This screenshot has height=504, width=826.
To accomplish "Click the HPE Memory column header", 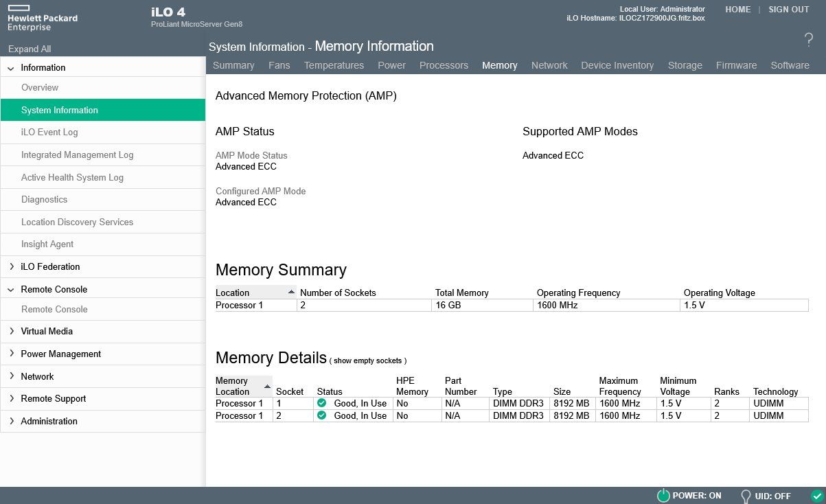I will pyautogui.click(x=413, y=386).
